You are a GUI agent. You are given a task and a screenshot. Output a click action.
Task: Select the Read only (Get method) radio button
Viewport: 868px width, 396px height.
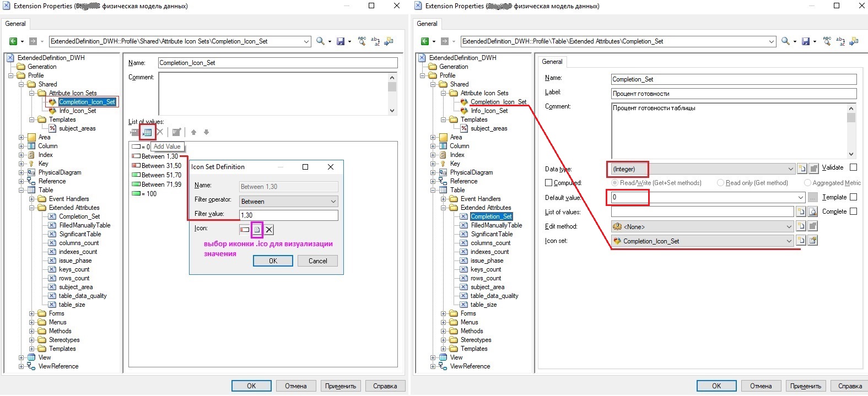[720, 183]
